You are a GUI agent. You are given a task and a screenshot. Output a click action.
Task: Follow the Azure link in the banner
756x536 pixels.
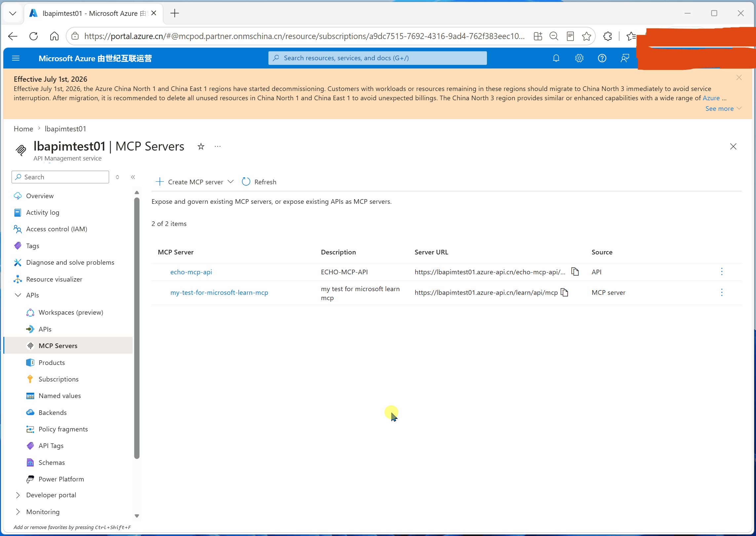711,98
